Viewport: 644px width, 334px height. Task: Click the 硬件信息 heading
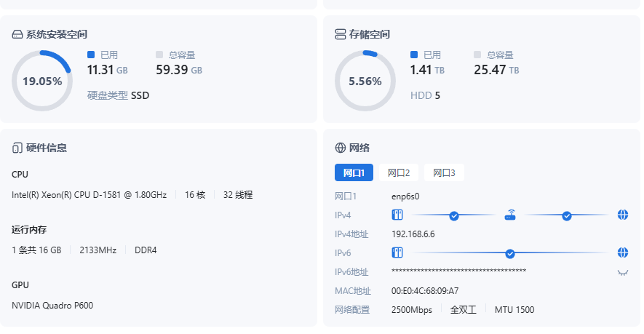click(47, 148)
